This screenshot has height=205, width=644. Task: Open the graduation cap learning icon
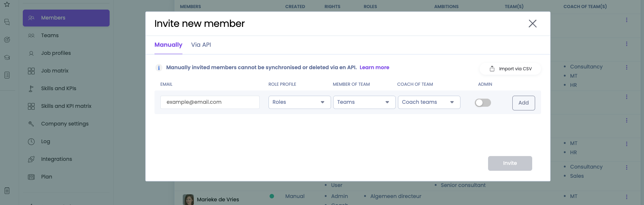(7, 57)
